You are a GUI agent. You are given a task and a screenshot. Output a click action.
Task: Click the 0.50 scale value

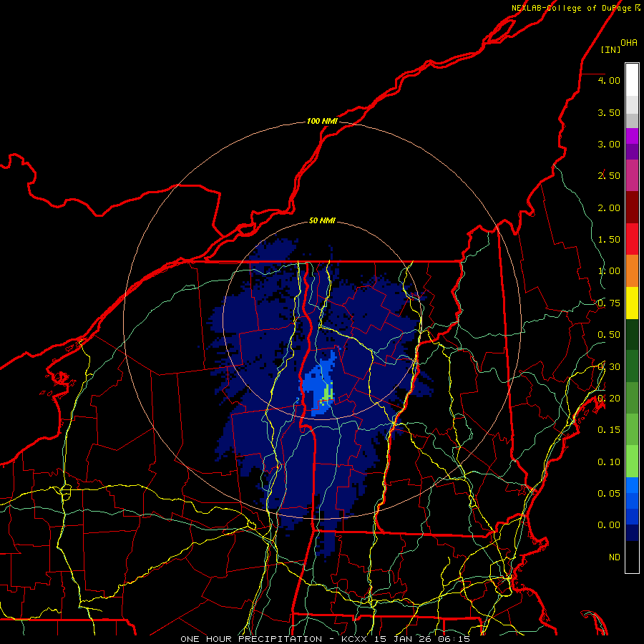point(609,335)
